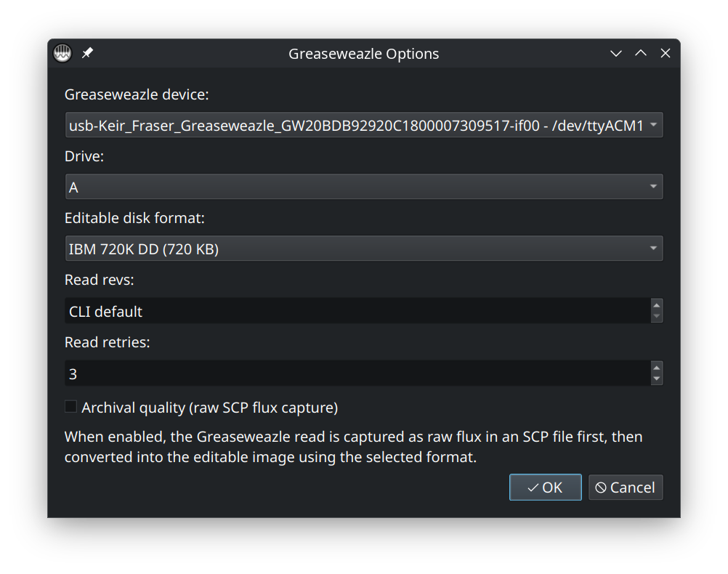Minimize the Greaseweazle Options dialog
Screen dimensions: 728x574
coord(616,54)
